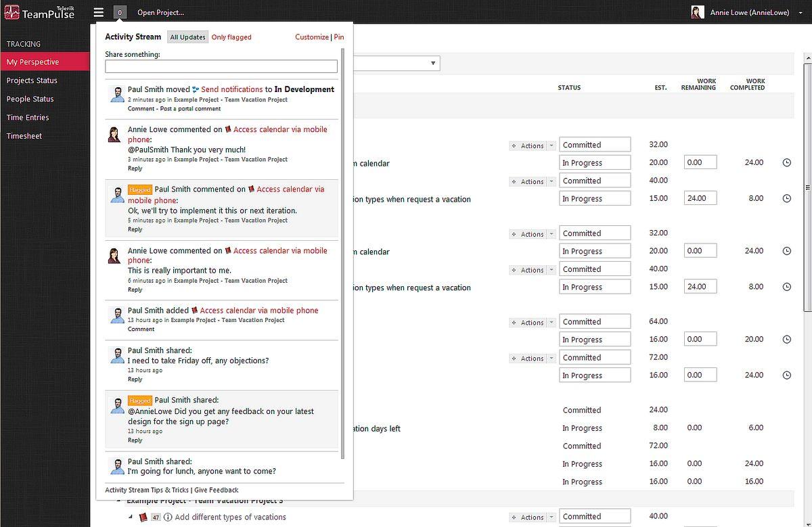The image size is (812, 527).
Task: Click the TeamPulse logo icon
Action: [x=12, y=12]
